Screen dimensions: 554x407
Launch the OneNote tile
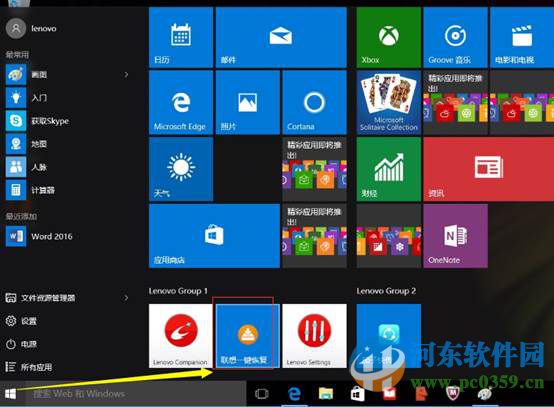click(x=455, y=236)
